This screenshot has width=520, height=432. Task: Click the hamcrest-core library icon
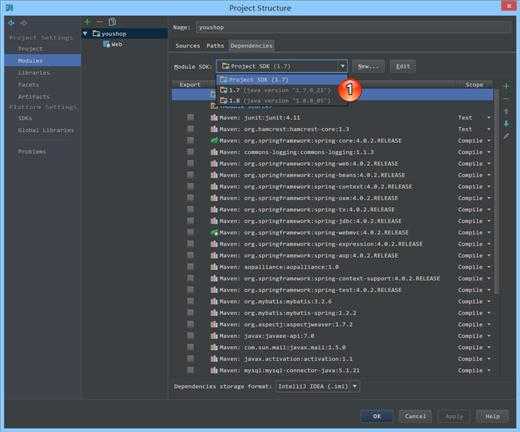[x=214, y=129]
